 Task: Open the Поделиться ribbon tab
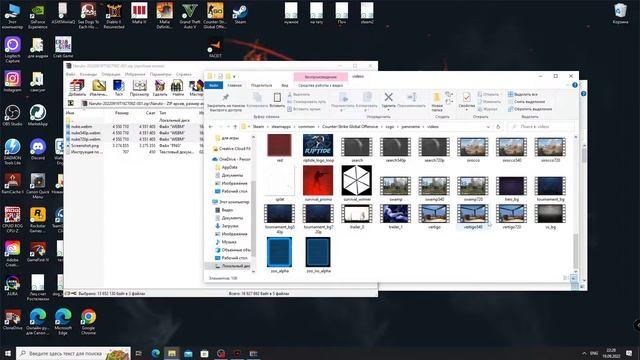[261, 85]
